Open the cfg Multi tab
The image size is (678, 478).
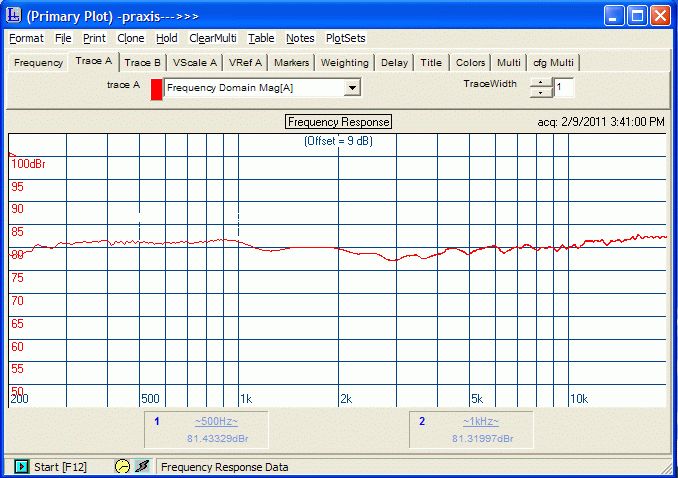[x=553, y=63]
